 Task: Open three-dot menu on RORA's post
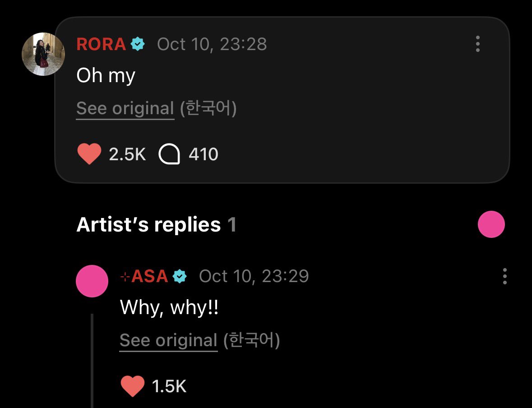tap(478, 44)
